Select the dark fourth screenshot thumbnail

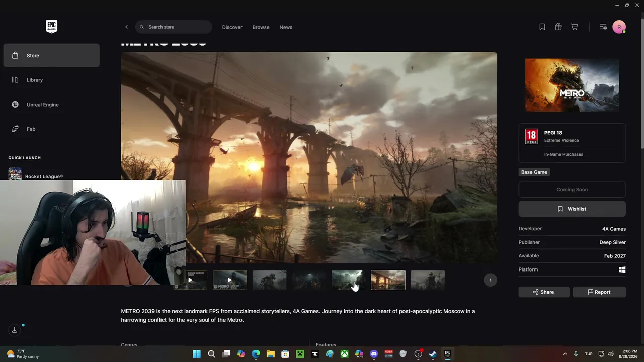click(x=309, y=280)
